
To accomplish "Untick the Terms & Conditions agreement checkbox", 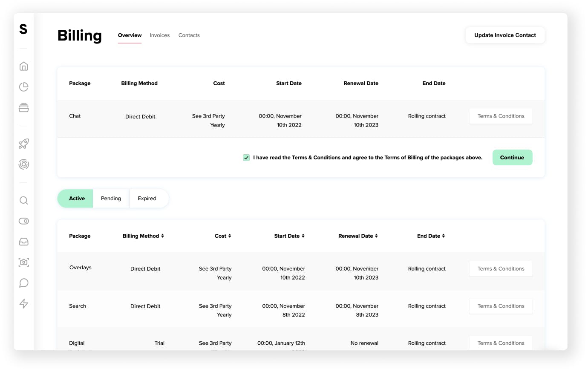I will 246,158.
